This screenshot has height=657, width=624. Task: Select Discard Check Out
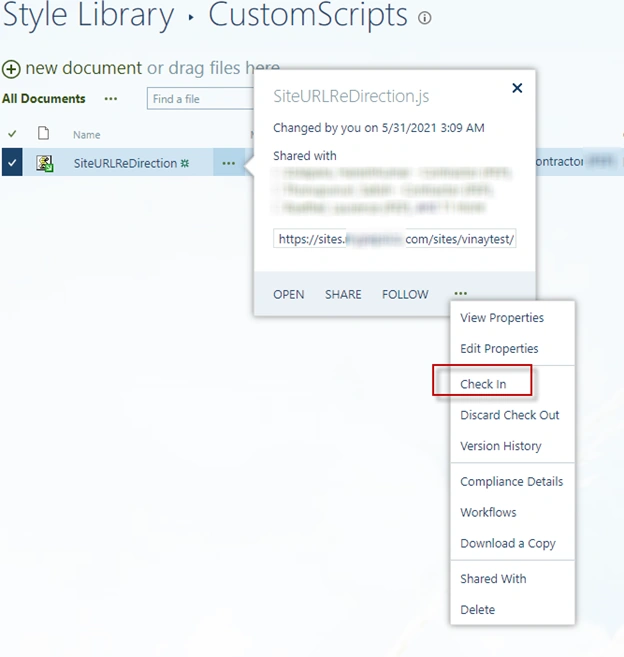pyautogui.click(x=509, y=415)
